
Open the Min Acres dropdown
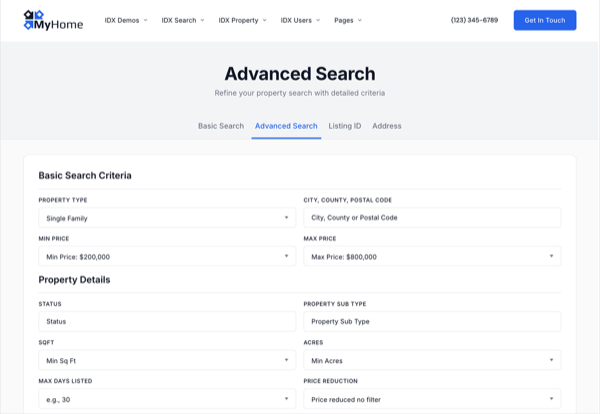click(432, 360)
